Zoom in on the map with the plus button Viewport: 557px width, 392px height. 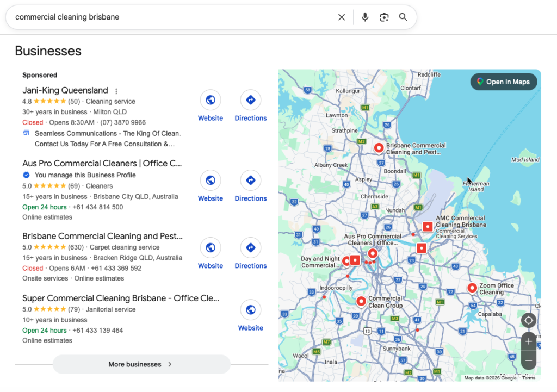[529, 341]
